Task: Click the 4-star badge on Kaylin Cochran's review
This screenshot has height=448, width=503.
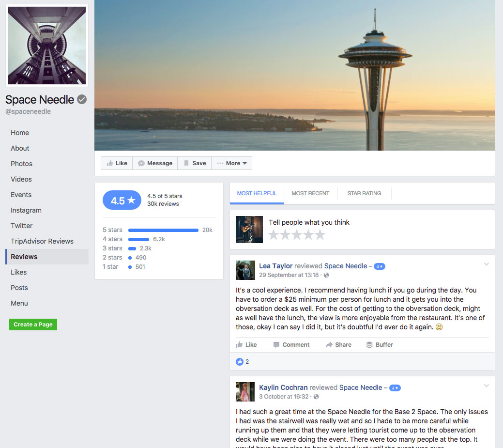Action: coord(395,388)
